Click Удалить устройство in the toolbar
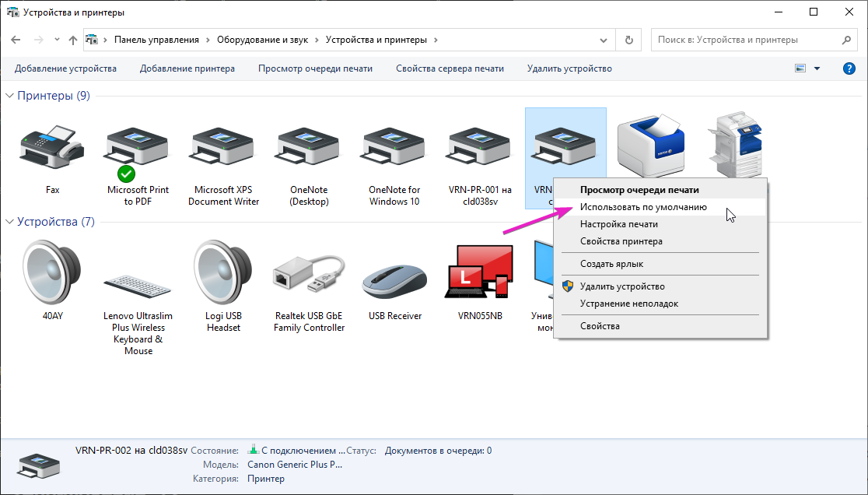The width and height of the screenshot is (868, 495). (x=569, y=68)
